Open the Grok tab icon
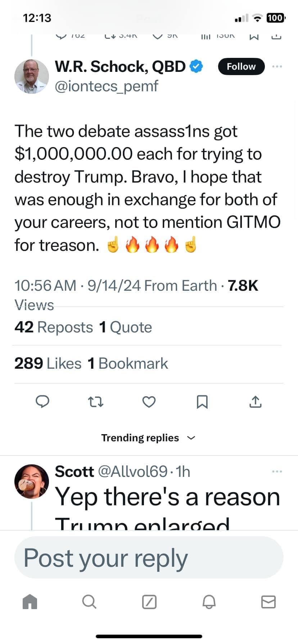This screenshot has height=644, width=298. [149, 601]
